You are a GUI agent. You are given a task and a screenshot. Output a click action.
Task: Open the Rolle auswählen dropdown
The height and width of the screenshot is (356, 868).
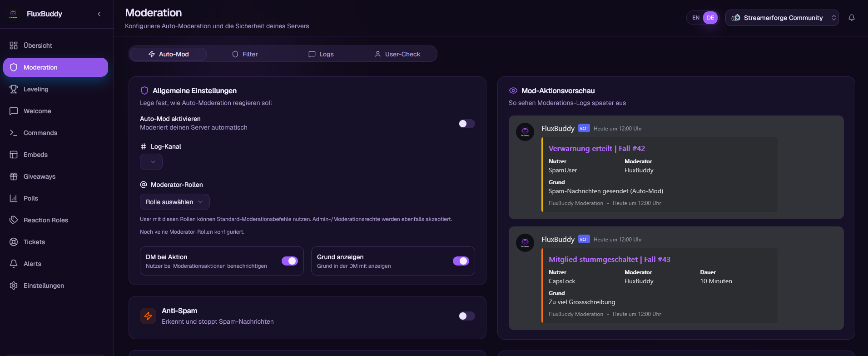(x=175, y=202)
